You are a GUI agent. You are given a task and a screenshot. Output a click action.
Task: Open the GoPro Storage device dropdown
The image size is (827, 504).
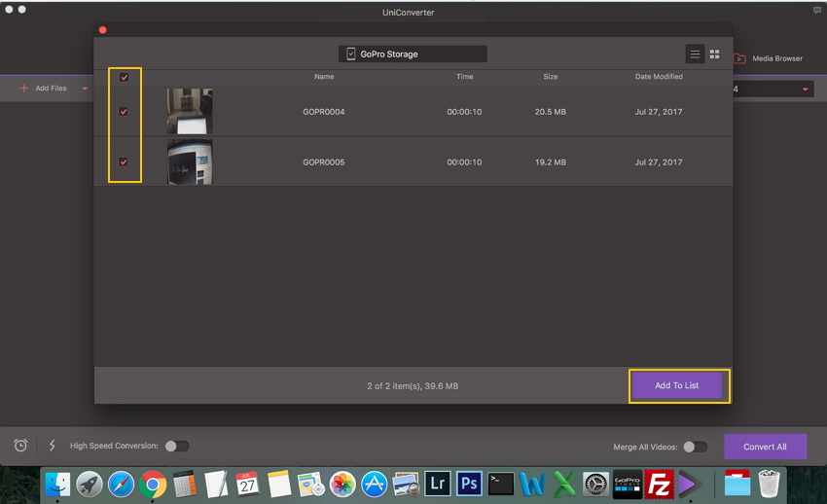point(413,54)
